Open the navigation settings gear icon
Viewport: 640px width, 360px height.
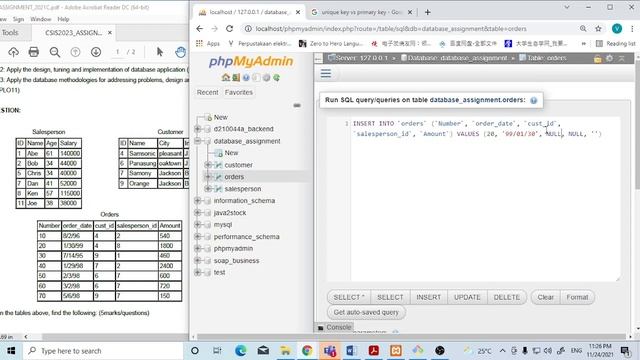coord(267,78)
